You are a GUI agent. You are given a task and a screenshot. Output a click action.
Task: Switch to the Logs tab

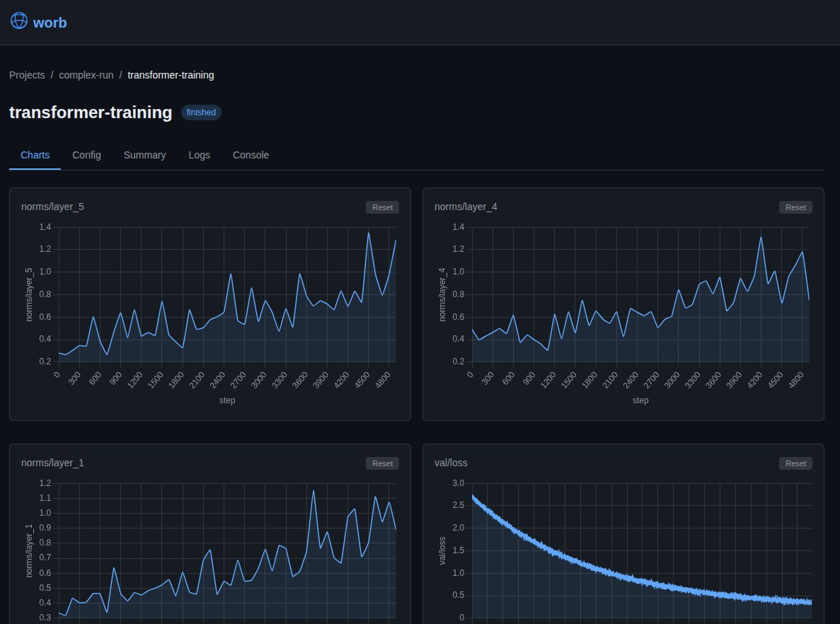[x=199, y=155]
